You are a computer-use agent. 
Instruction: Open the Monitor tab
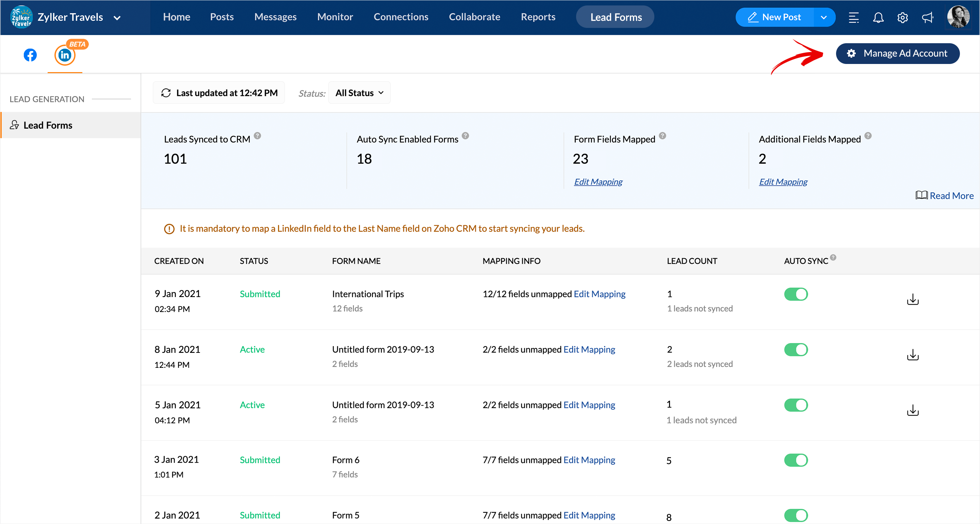click(x=335, y=17)
